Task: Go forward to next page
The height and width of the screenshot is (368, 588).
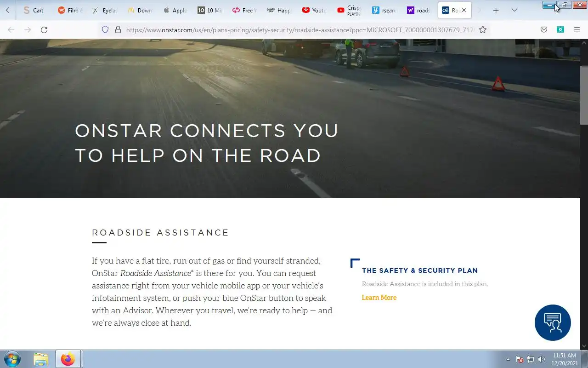Action: [28, 29]
